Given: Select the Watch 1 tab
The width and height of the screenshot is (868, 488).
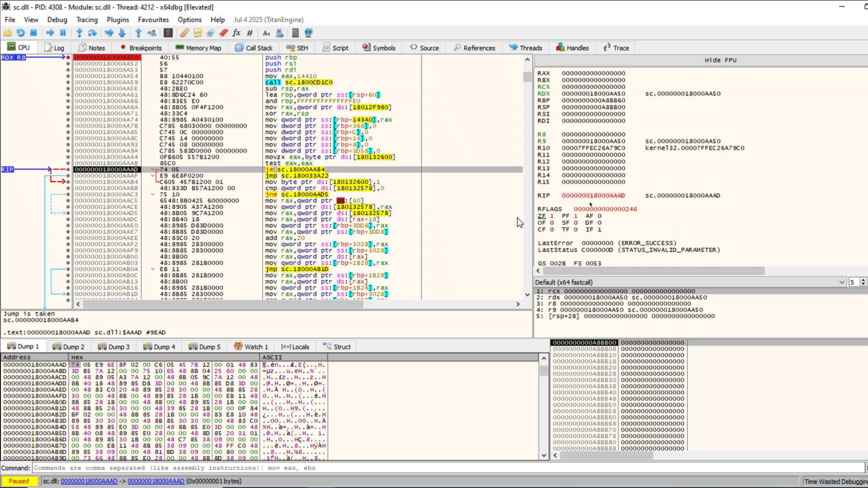Looking at the screenshot, I should tap(251, 347).
